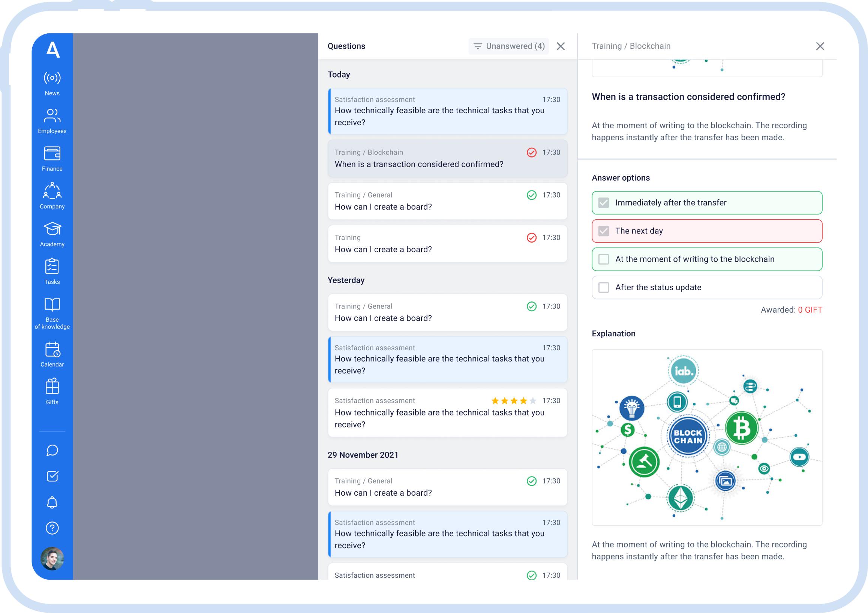Viewport: 868px width, 613px height.
Task: Click the blockchain explanation image
Action: click(x=706, y=437)
